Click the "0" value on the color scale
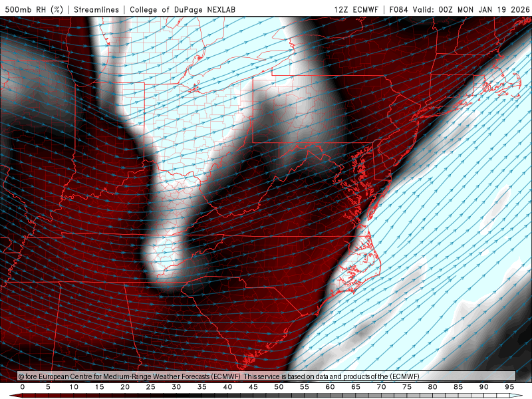Screen dimensions: 532x399 23,387
